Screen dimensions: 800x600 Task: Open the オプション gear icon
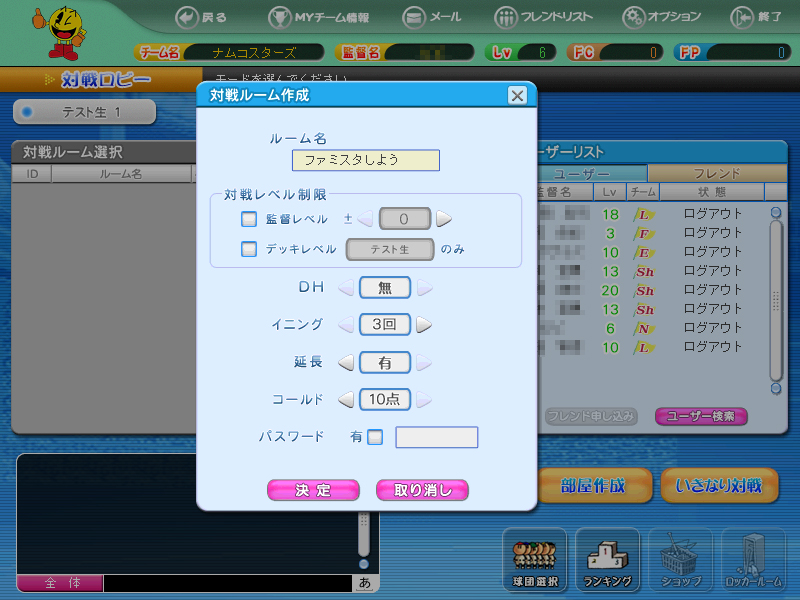point(633,18)
